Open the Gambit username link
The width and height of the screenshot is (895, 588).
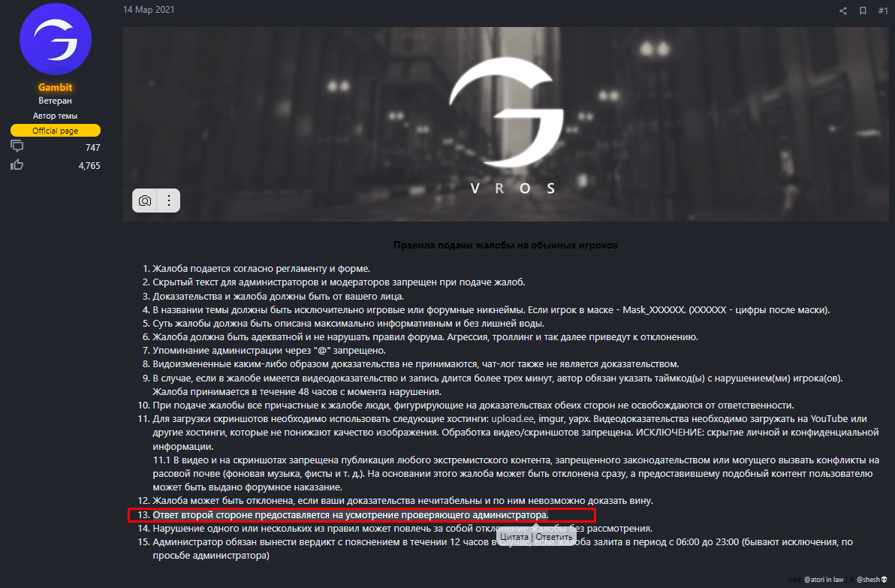pos(56,87)
